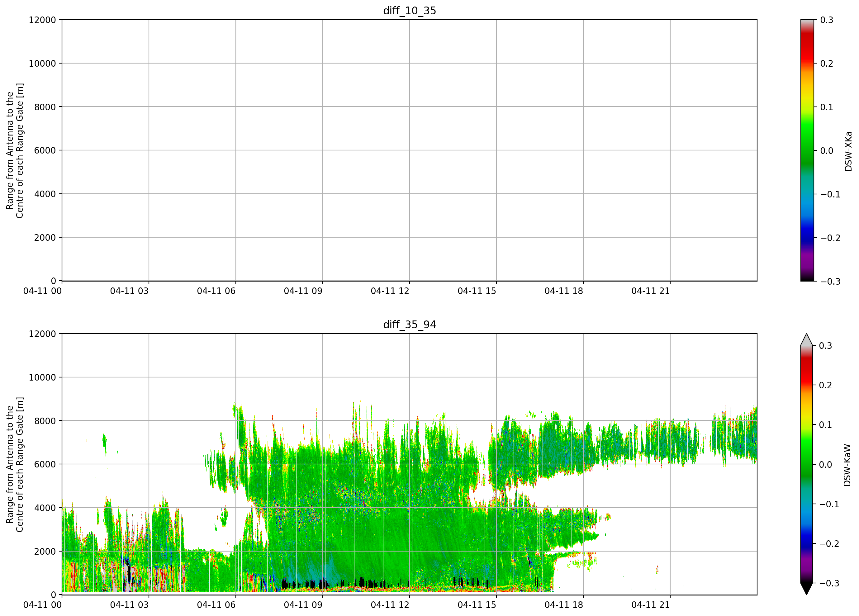Click the 12000 y-tick of diff_10_35 plot
This screenshot has height=616, width=859.
[42, 20]
